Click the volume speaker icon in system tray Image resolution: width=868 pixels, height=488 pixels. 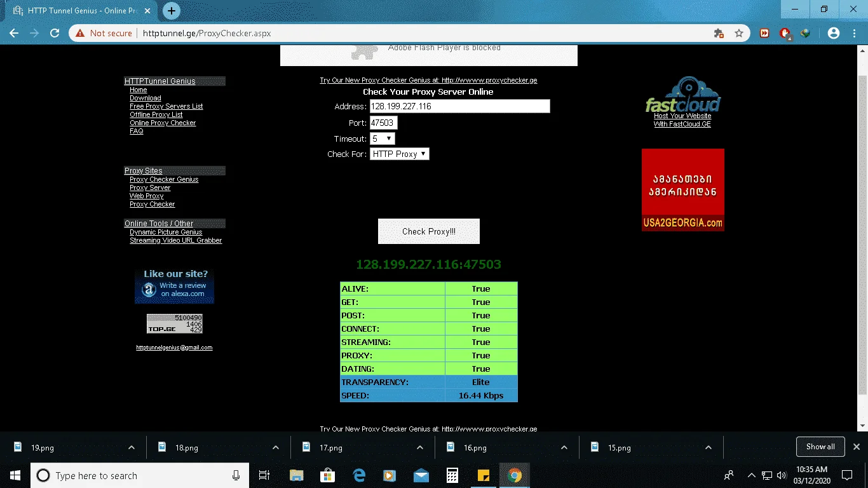pos(782,475)
